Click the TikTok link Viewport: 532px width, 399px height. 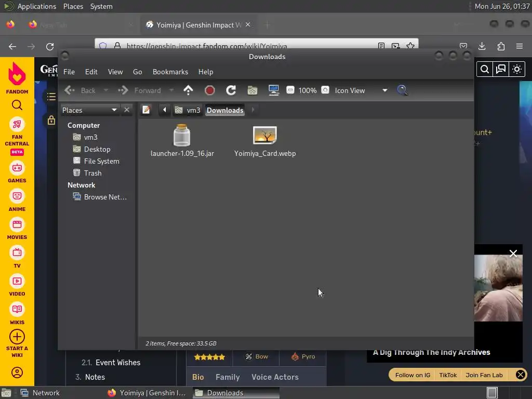click(448, 375)
